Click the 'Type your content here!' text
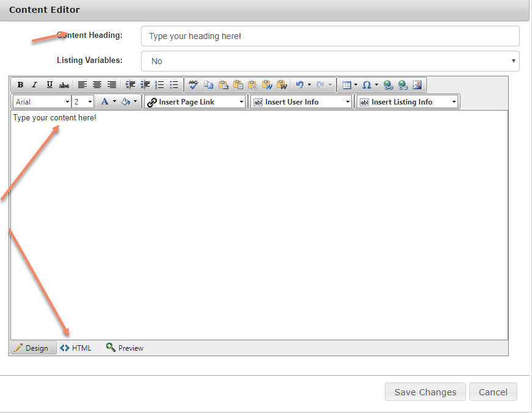The image size is (532, 413). [x=54, y=118]
